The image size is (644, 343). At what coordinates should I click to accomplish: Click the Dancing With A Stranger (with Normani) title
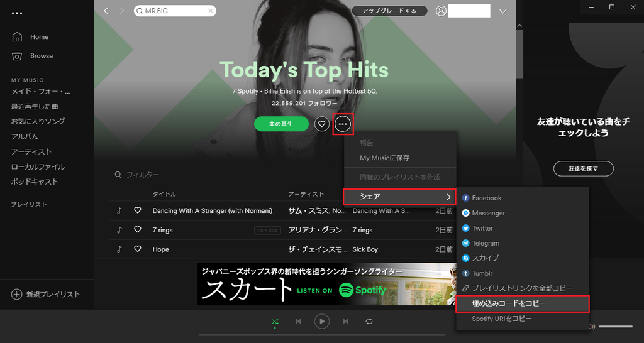pyautogui.click(x=213, y=211)
